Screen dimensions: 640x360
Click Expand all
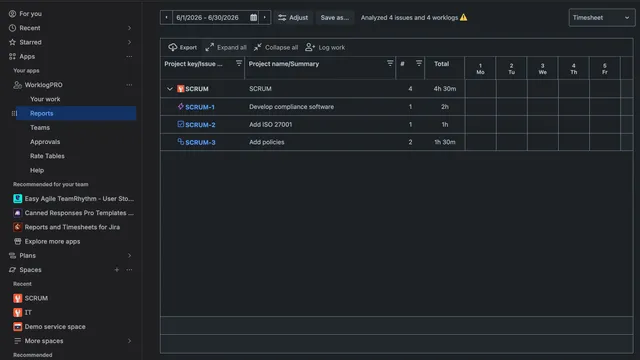coord(226,47)
